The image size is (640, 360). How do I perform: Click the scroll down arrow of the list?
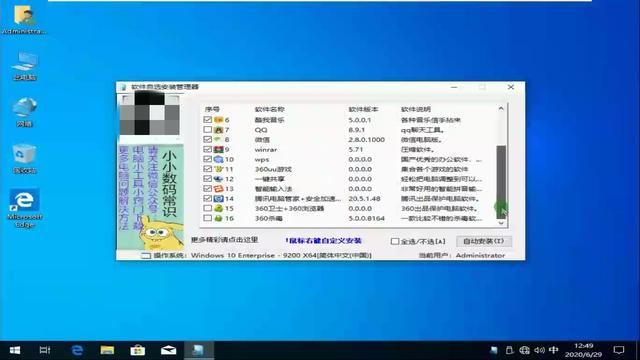click(x=501, y=223)
